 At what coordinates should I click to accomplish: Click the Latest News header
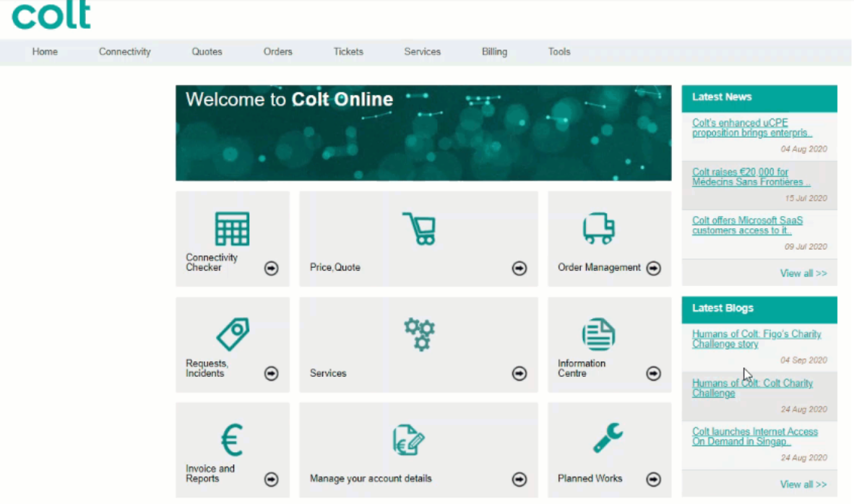point(759,98)
